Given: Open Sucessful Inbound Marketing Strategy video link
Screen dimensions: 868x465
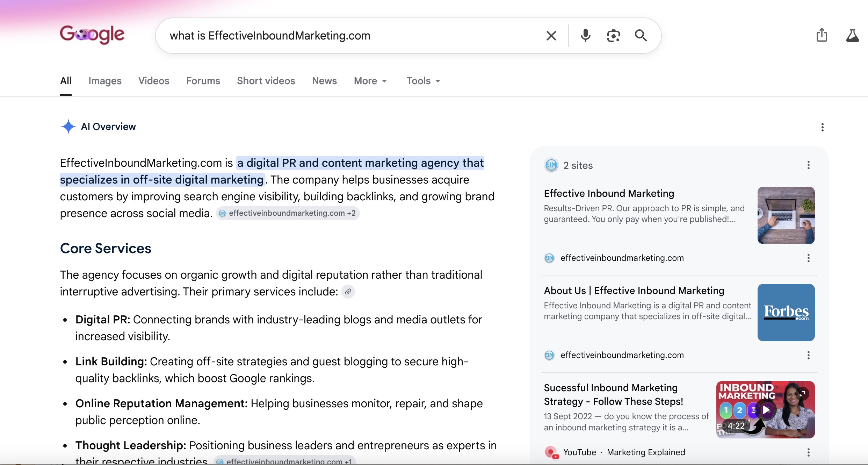Looking at the screenshot, I should click(613, 395).
